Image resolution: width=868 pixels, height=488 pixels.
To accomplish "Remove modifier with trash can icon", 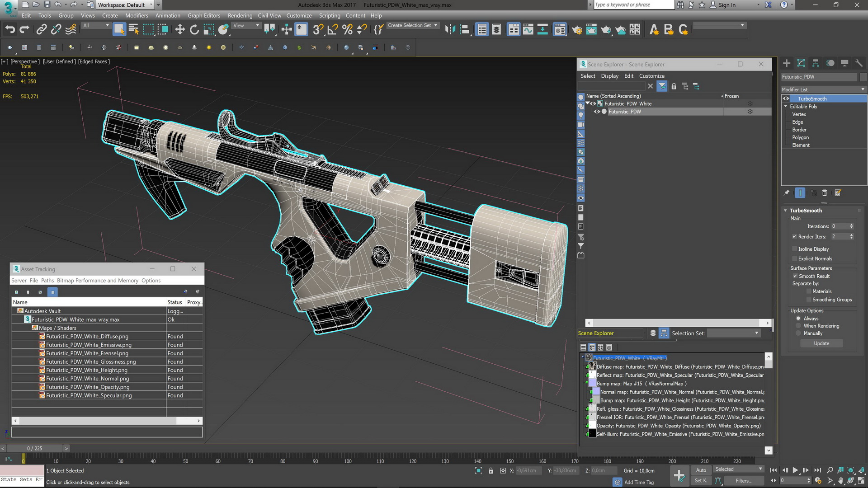I will click(824, 193).
